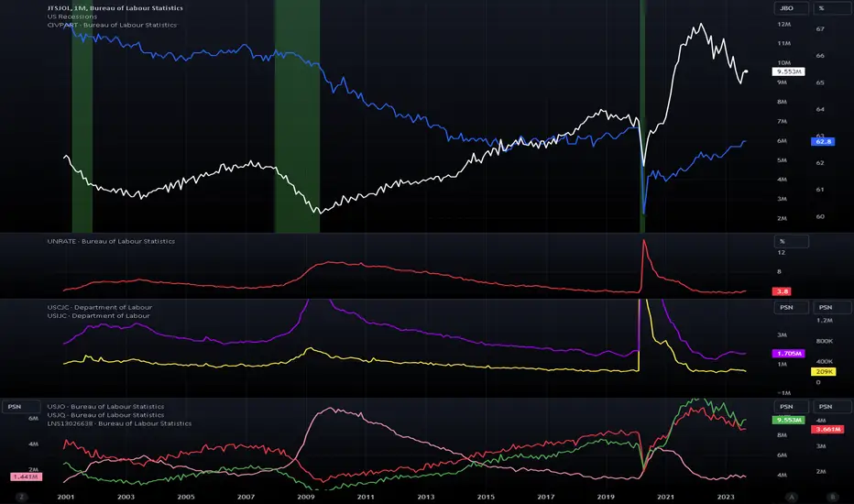Click the red 3.8 unemployment value label
This screenshot has width=854, height=504.
783,291
